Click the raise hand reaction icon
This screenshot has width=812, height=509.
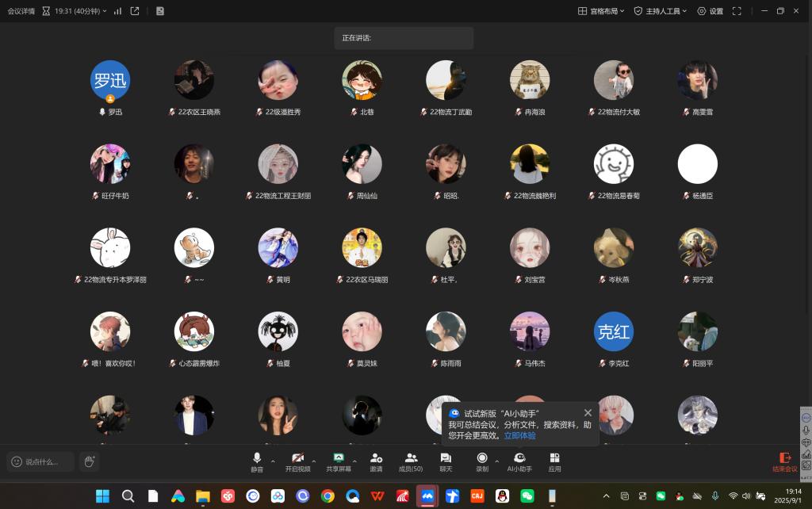click(89, 461)
